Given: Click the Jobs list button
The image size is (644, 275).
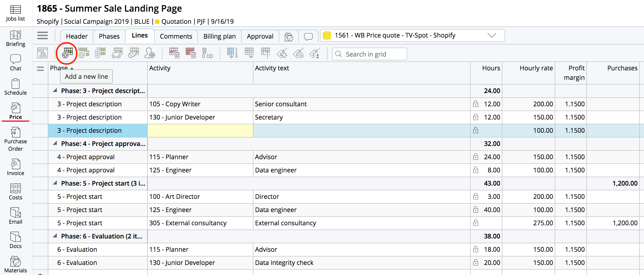Looking at the screenshot, I should pyautogui.click(x=16, y=13).
